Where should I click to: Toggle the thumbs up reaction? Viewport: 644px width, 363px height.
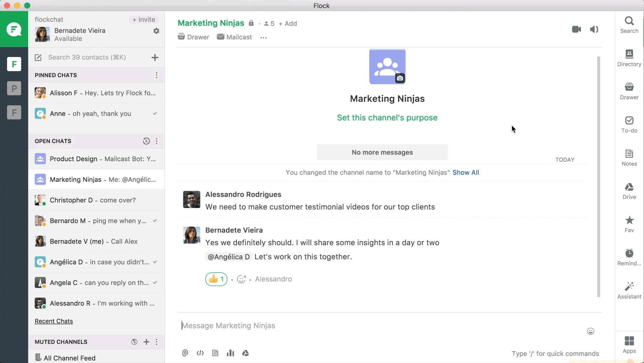coord(216,279)
